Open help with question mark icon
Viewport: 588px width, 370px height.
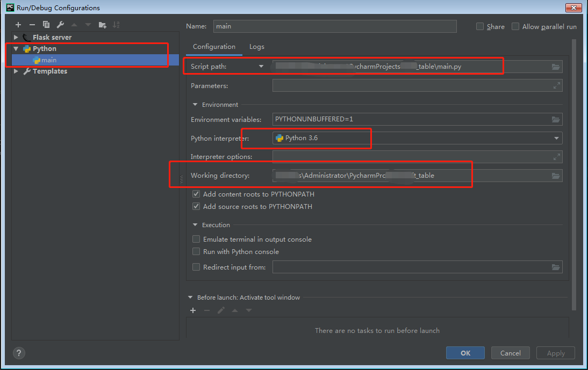[x=19, y=353]
